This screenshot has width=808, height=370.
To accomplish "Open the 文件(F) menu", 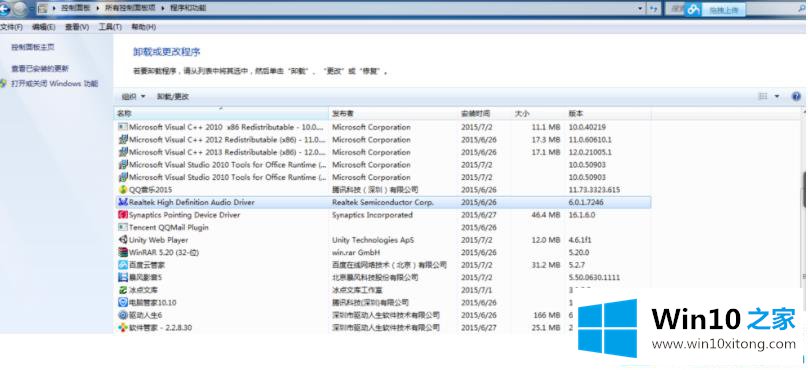I will [x=11, y=27].
